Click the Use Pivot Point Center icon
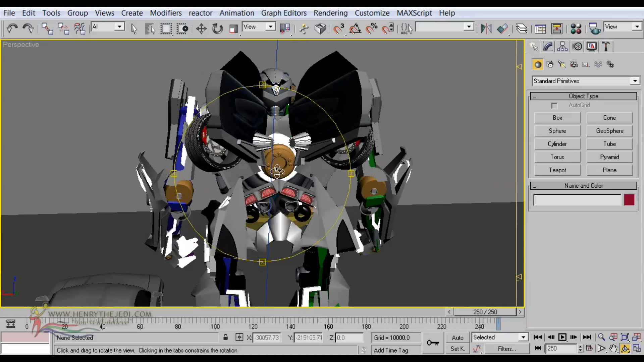Screen dimensions: 644x362 285,29
